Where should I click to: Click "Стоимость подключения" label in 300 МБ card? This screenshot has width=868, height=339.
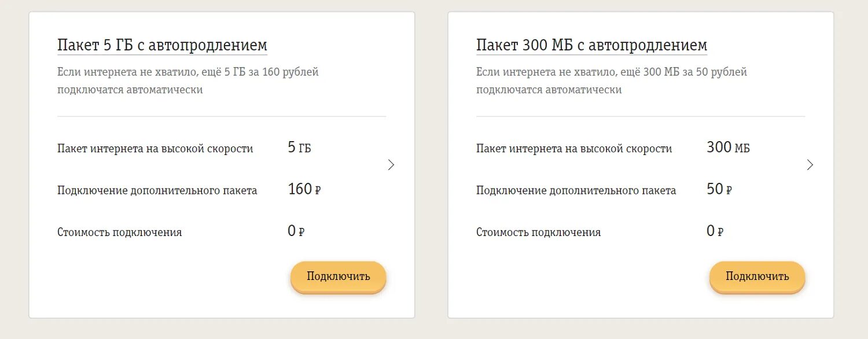538,232
